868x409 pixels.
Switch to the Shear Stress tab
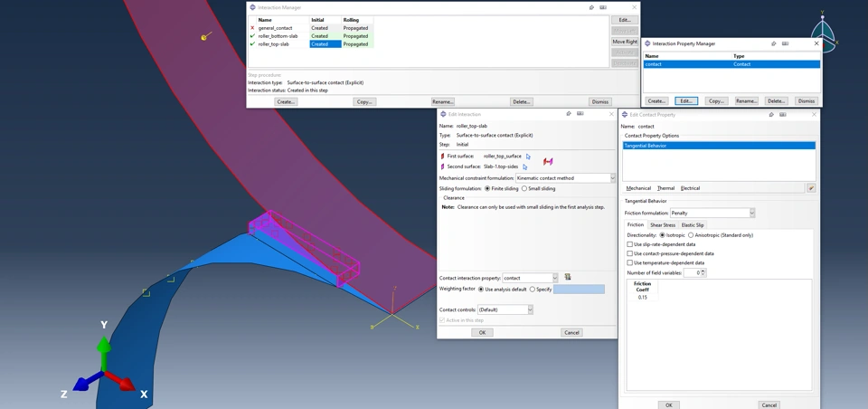[662, 225]
